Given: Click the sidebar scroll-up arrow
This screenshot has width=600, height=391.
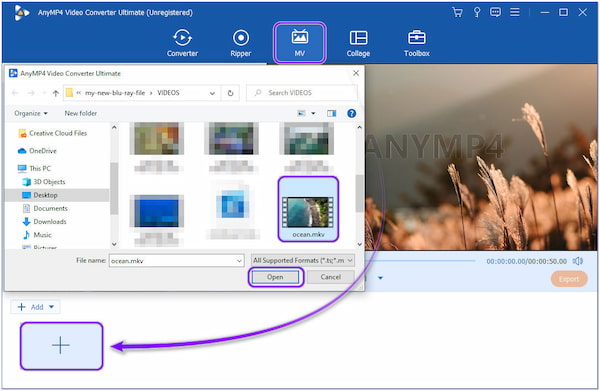Looking at the screenshot, I should click(x=114, y=127).
